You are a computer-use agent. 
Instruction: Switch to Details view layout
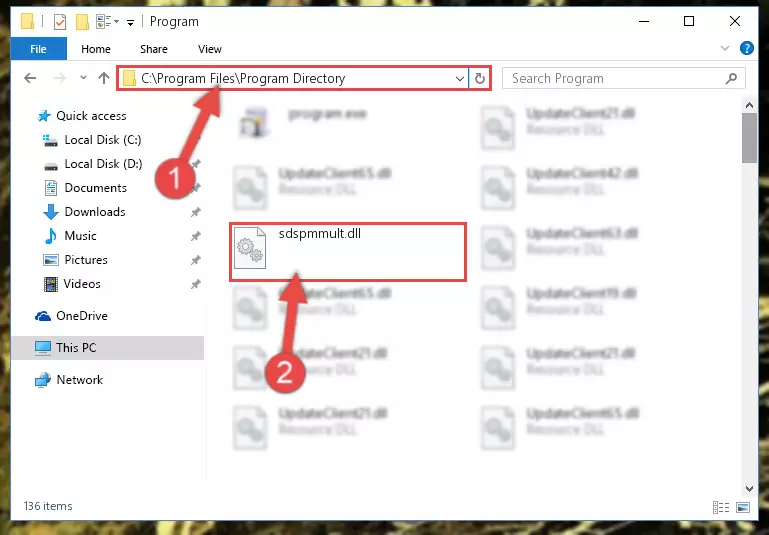[720, 507]
